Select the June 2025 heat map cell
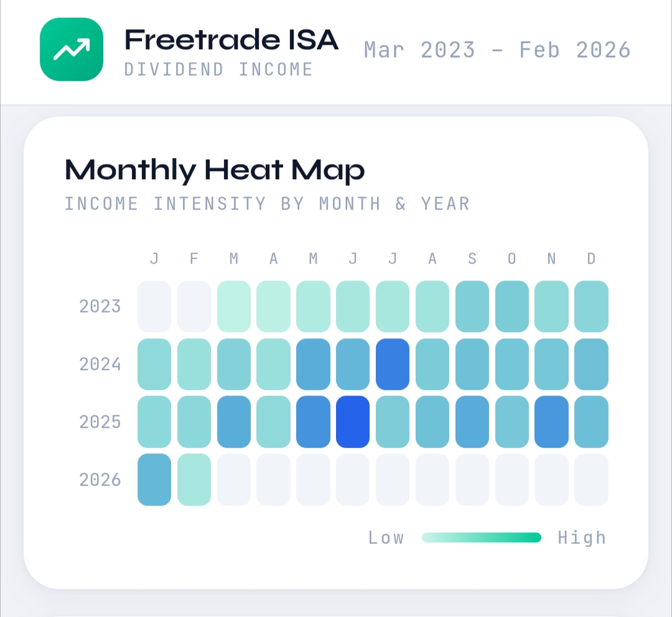The height and width of the screenshot is (617, 672). pyautogui.click(x=353, y=422)
